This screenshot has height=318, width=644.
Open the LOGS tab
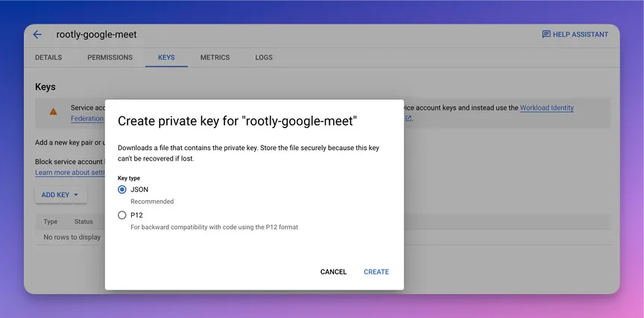pyautogui.click(x=264, y=57)
